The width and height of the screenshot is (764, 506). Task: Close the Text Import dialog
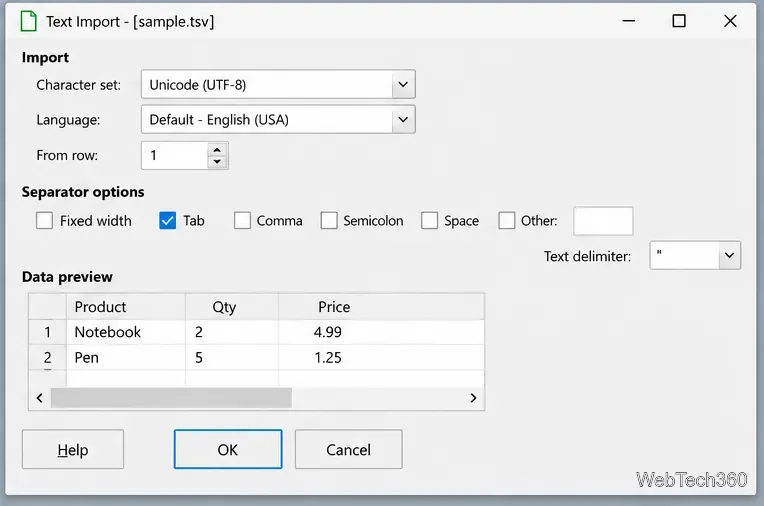(730, 21)
